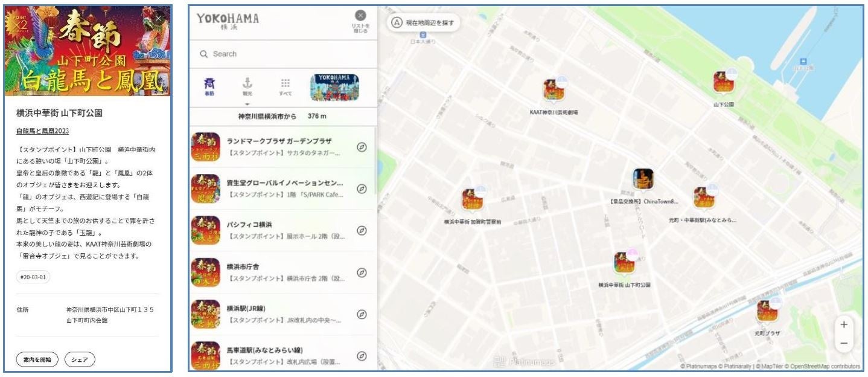This screenshot has width=868, height=377.
Task: Select the すべて grid category tab
Action: (x=286, y=88)
